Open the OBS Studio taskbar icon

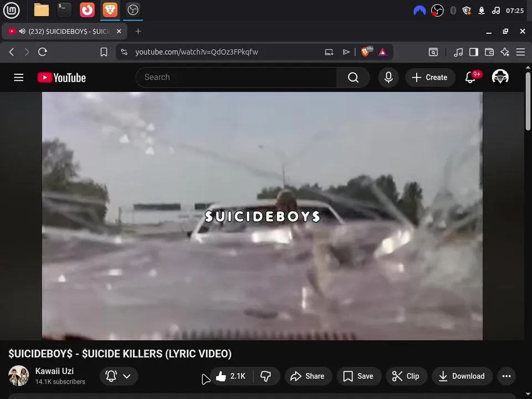[132, 10]
